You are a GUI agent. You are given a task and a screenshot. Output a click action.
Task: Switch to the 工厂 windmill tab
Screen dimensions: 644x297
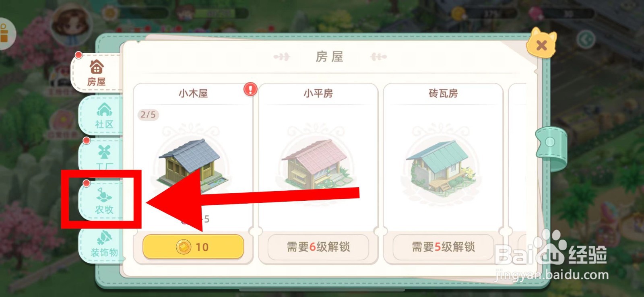click(x=103, y=157)
